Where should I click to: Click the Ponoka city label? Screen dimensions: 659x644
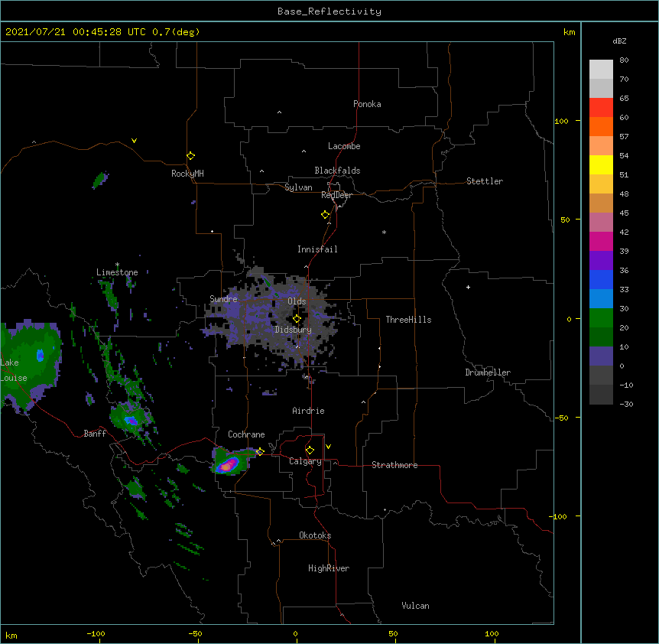tap(367, 104)
